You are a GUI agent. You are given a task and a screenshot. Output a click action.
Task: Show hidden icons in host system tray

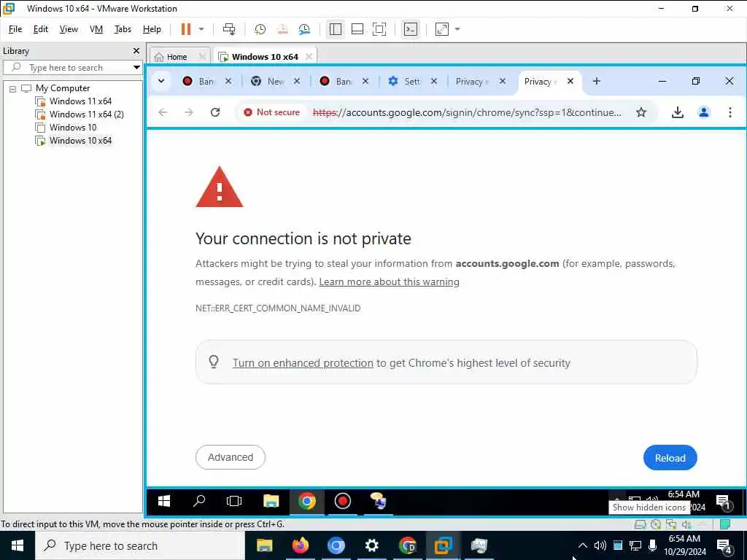point(583,545)
